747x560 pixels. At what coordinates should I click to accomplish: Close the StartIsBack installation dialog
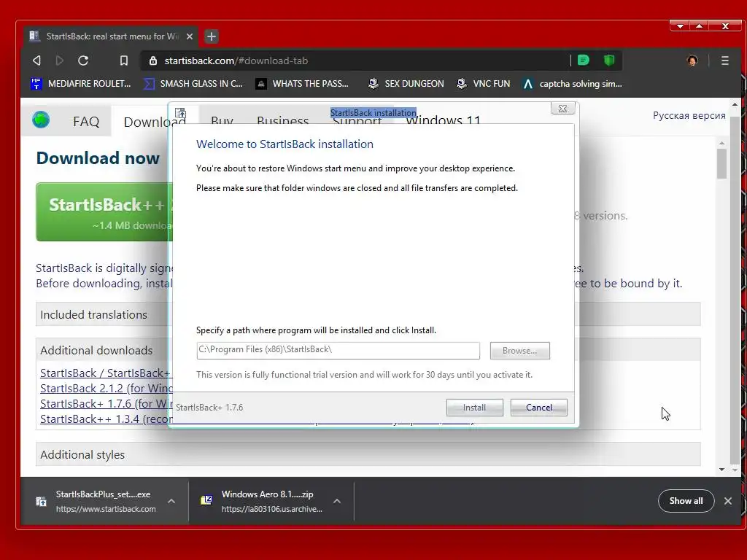(562, 109)
